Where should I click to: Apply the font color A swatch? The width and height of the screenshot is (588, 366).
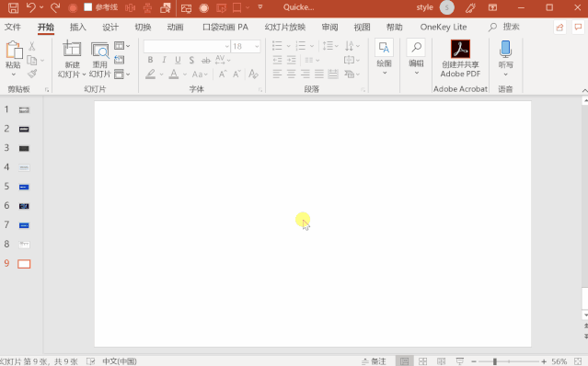point(174,74)
